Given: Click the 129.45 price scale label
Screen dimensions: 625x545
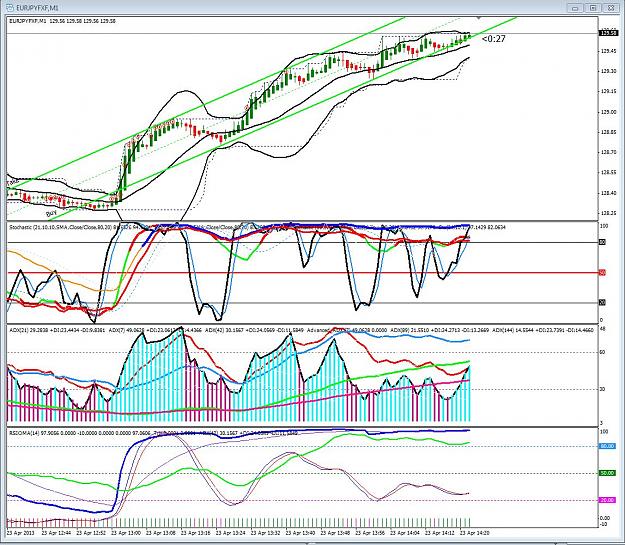Looking at the screenshot, I should pyautogui.click(x=608, y=51).
